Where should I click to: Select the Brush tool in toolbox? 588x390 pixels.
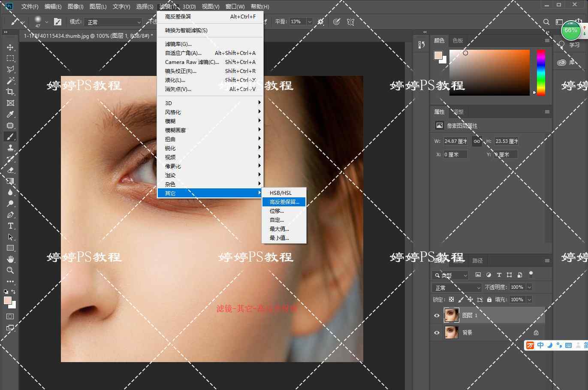coord(10,136)
